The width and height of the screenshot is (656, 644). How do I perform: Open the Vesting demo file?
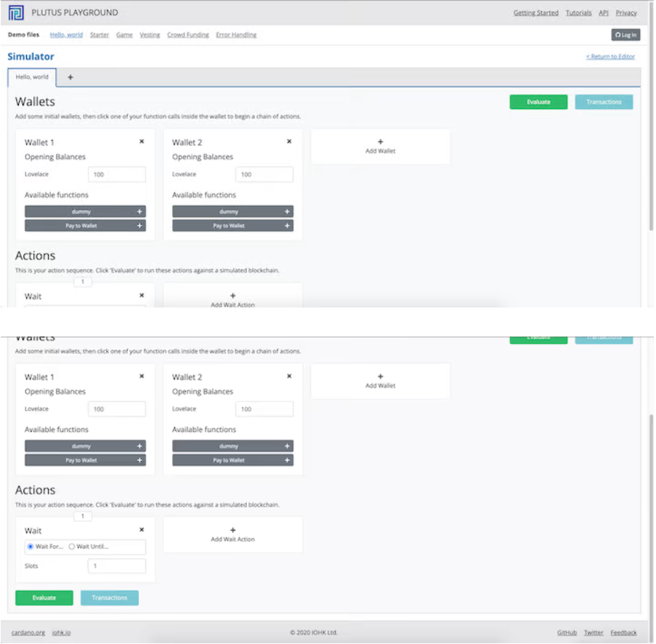[x=149, y=34]
